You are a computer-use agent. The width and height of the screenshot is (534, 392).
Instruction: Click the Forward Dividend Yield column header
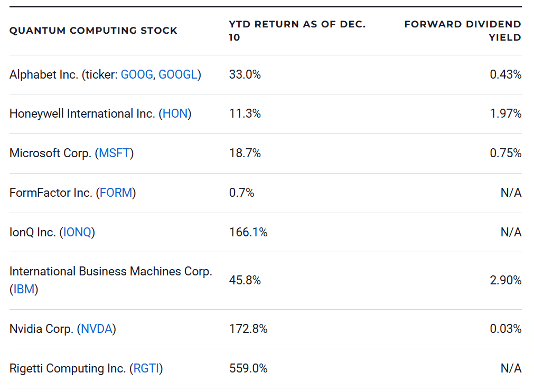(x=462, y=31)
